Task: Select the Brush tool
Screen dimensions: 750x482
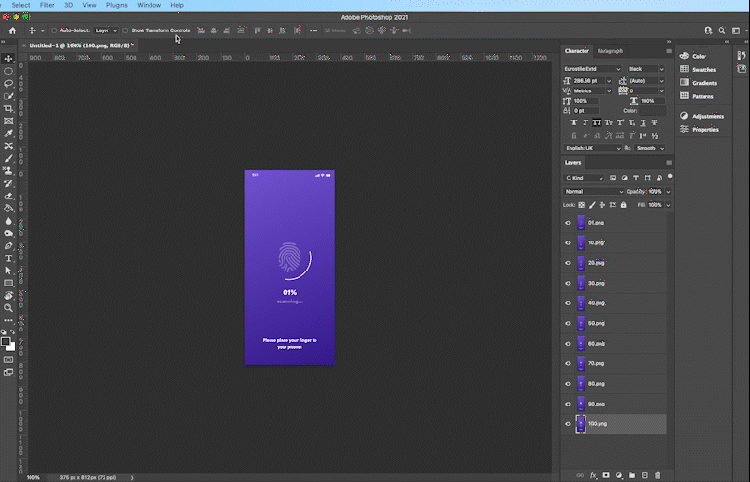Action: tap(8, 158)
